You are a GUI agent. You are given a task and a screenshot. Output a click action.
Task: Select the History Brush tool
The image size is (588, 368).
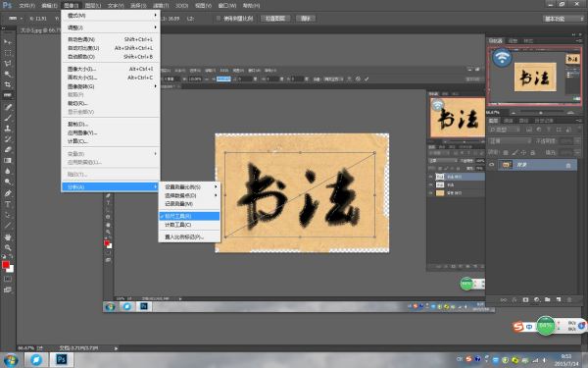pyautogui.click(x=8, y=139)
